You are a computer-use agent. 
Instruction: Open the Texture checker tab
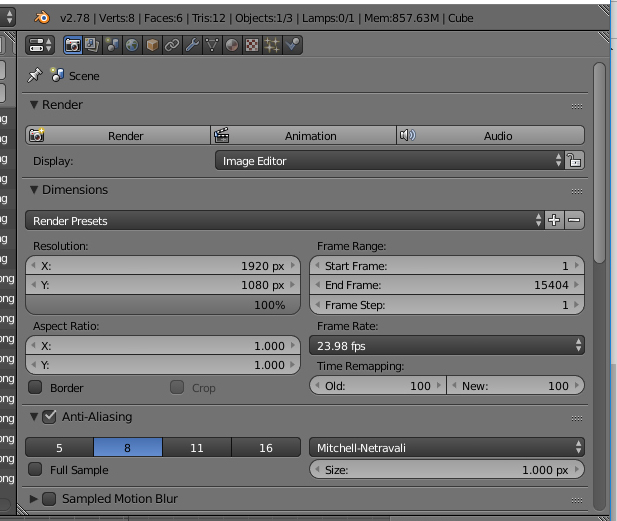point(252,45)
